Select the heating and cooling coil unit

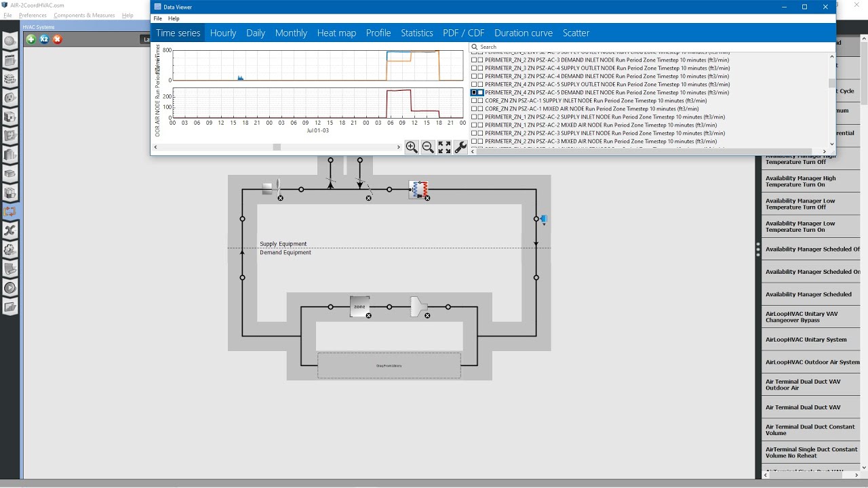point(418,189)
